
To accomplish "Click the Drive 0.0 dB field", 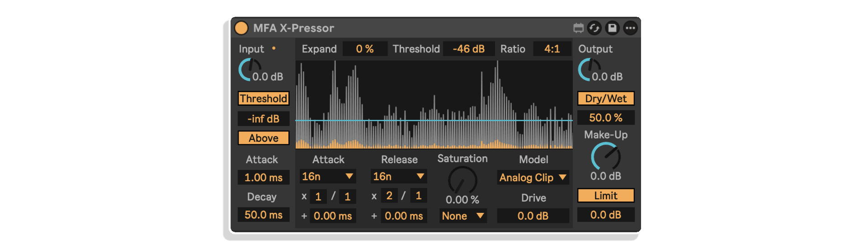I will coord(533,216).
